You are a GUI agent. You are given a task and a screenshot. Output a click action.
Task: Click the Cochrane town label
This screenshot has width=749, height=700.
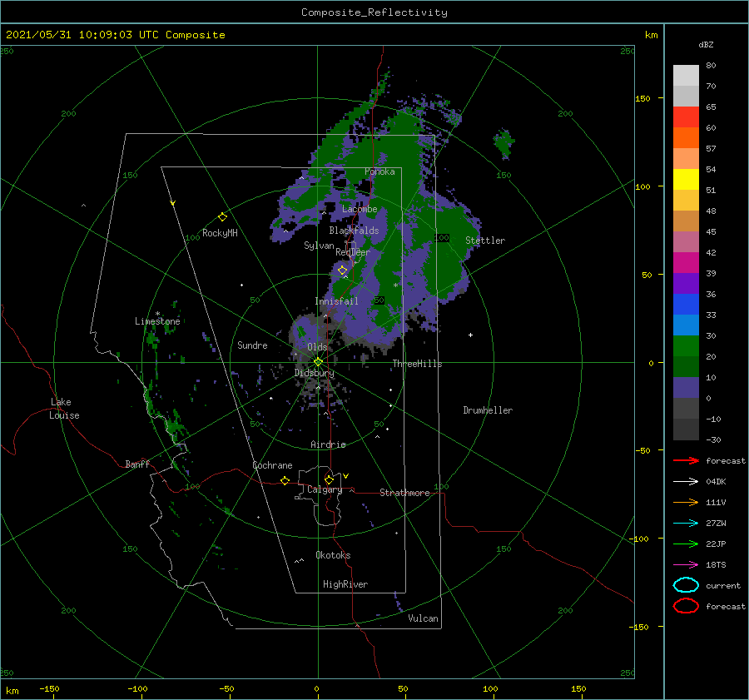coord(272,465)
